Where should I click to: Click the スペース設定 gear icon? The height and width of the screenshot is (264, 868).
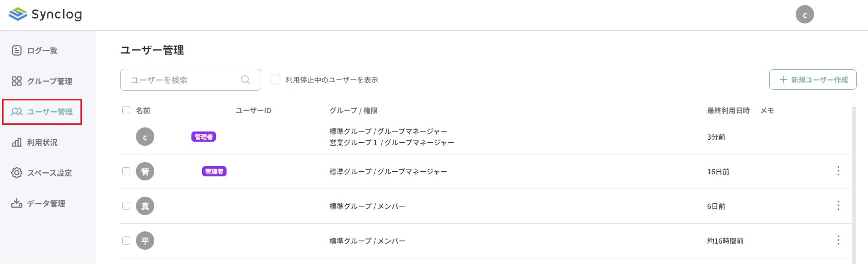17,173
